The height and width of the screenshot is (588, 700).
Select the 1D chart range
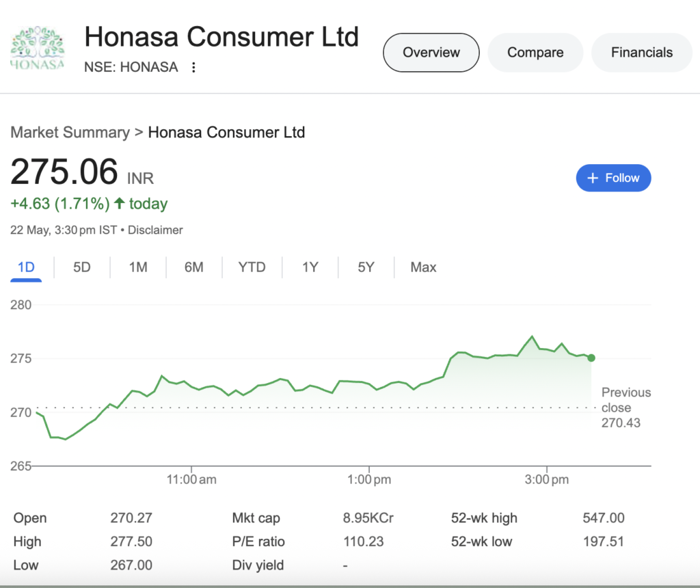(x=26, y=267)
